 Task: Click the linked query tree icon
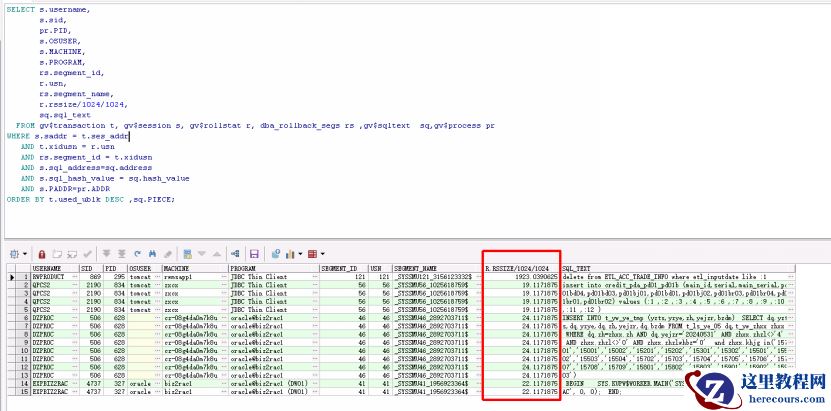pos(235,254)
